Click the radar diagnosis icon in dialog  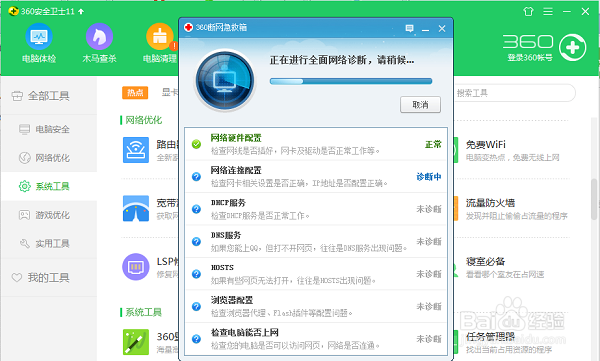225,81
